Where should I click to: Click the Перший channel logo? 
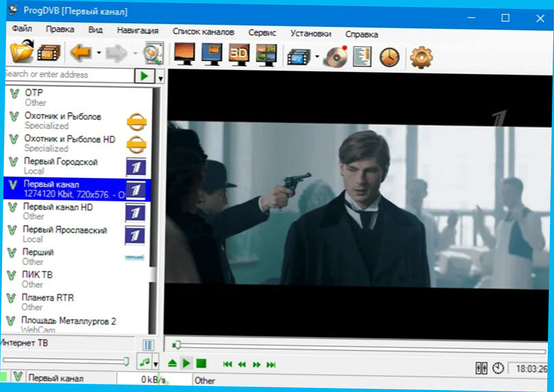tap(134, 257)
